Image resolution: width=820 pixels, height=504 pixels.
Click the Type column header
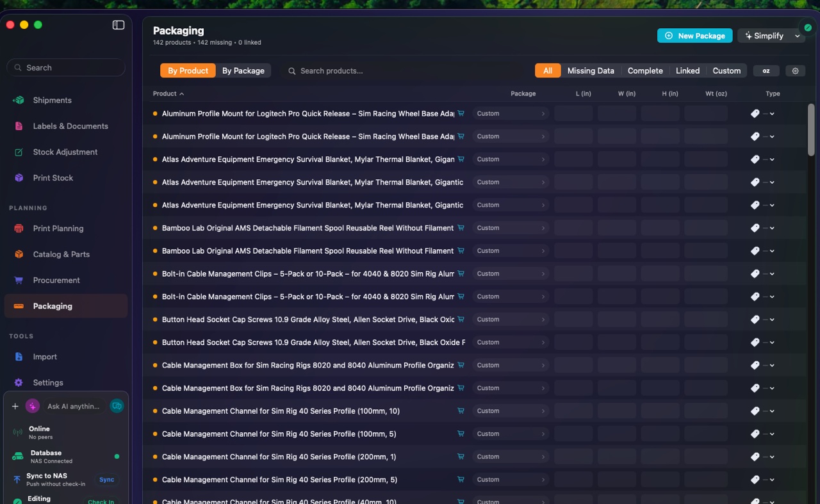tap(773, 93)
